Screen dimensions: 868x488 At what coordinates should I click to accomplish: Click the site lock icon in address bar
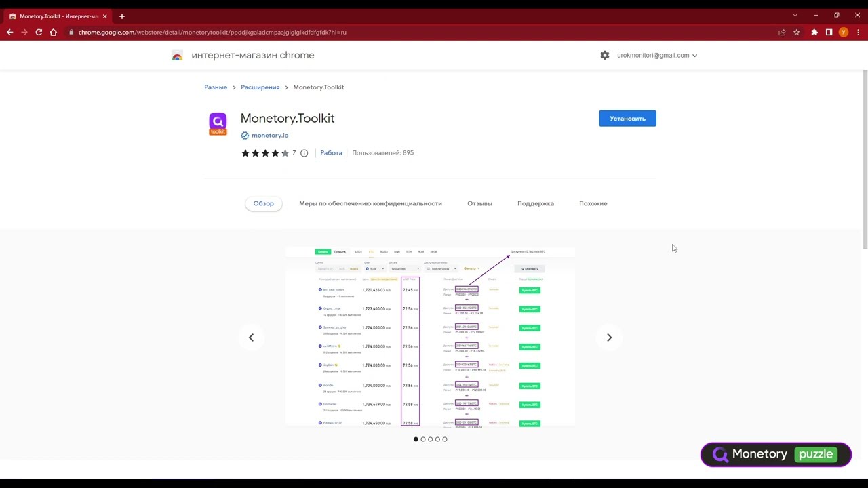coord(71,32)
